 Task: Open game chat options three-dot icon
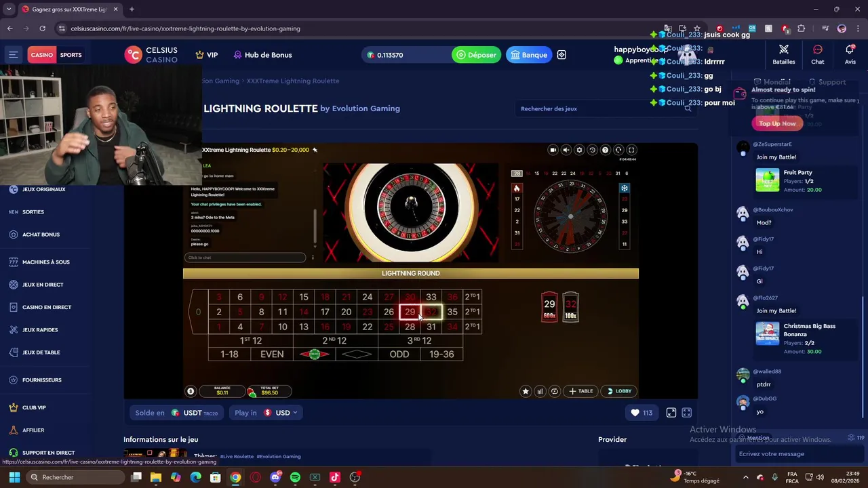[313, 258]
